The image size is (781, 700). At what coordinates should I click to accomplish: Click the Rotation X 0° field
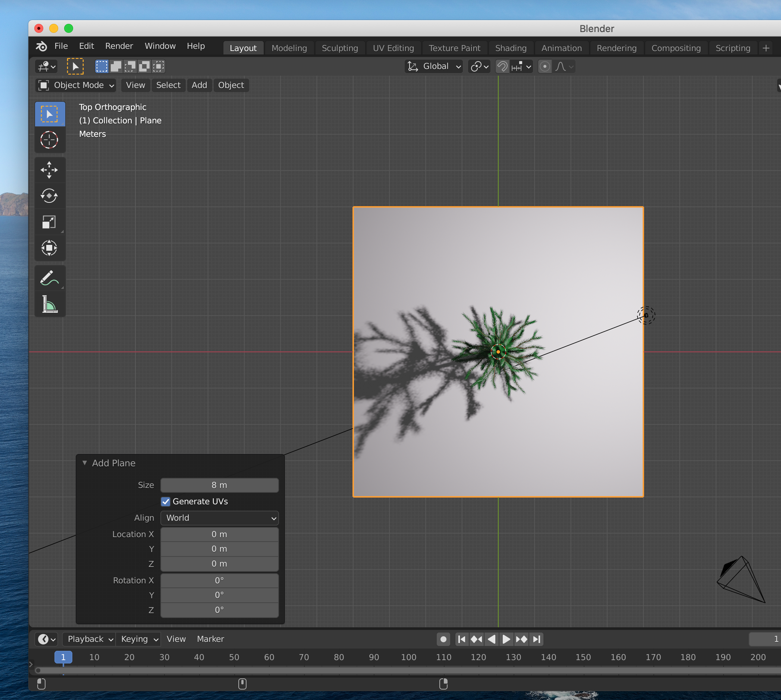click(x=219, y=580)
